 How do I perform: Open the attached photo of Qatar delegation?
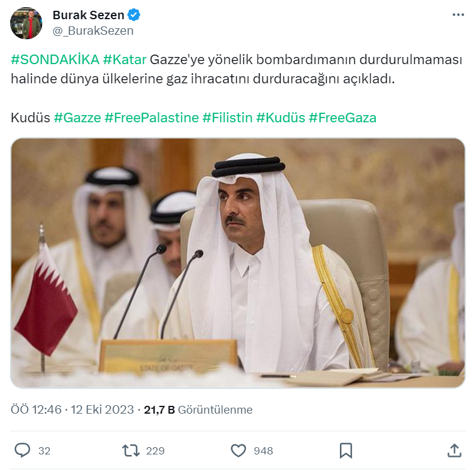238,263
